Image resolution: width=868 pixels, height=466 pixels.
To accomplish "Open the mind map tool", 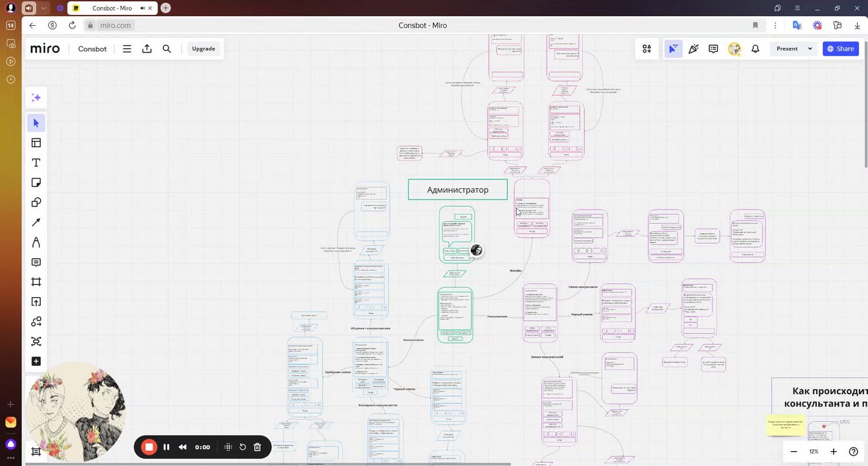I will 36,341.
